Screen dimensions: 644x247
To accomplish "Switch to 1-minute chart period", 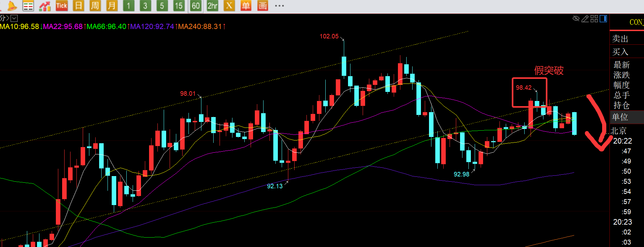I will (128, 6).
